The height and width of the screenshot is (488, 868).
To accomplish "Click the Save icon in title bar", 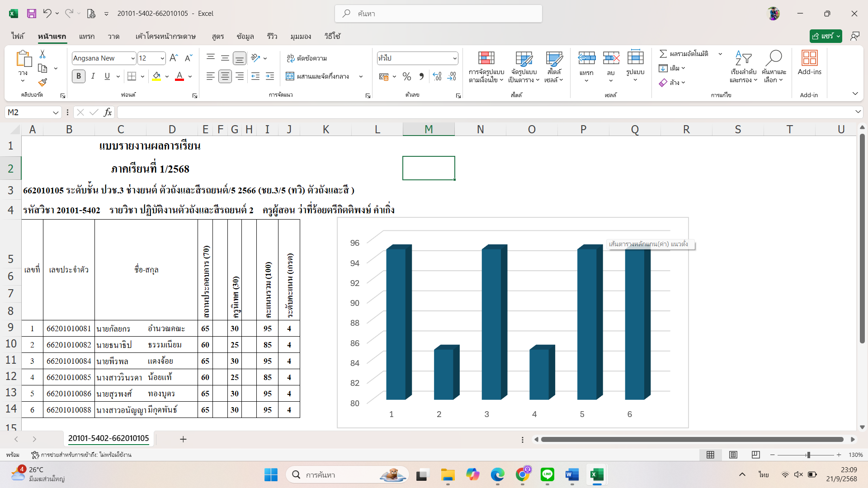I will click(31, 14).
